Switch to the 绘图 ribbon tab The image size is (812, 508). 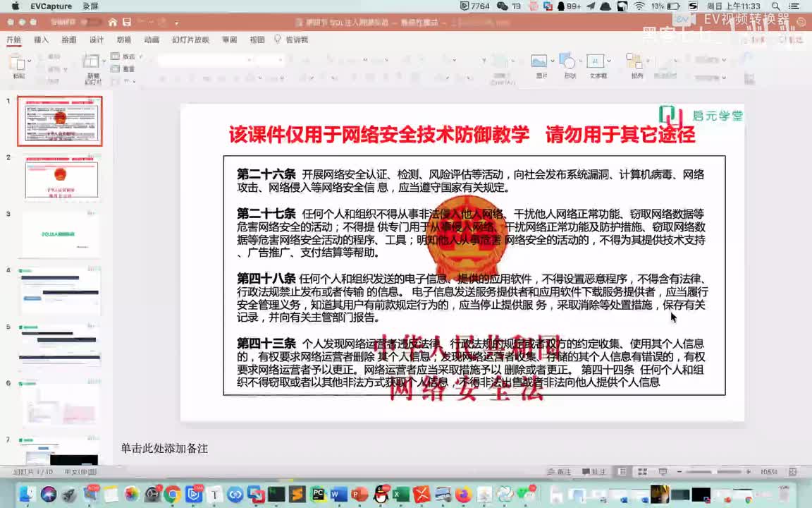tap(69, 40)
